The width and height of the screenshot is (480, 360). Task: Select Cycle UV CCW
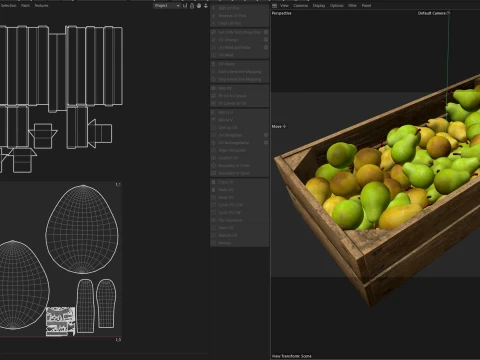point(239,205)
